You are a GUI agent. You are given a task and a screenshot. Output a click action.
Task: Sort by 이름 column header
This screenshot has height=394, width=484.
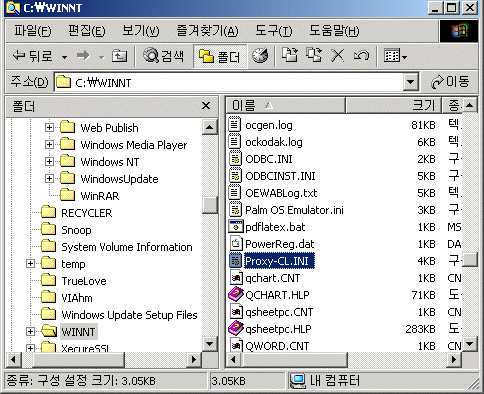[285, 106]
